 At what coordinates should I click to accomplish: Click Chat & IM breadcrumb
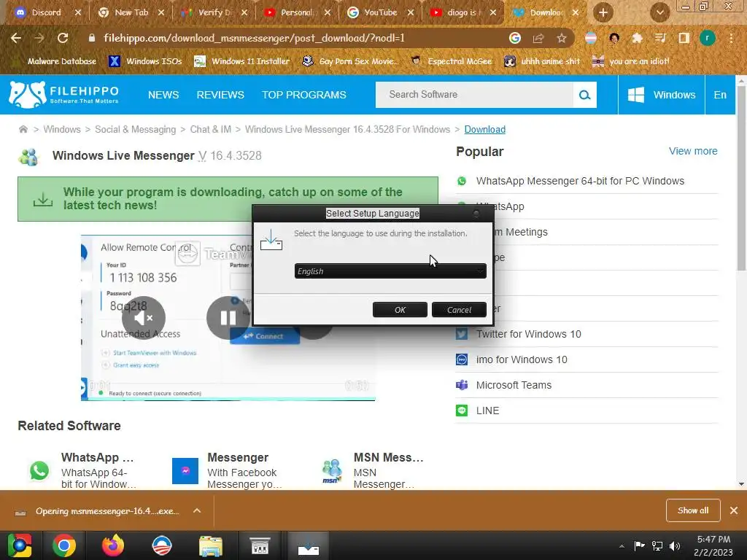pyautogui.click(x=211, y=130)
